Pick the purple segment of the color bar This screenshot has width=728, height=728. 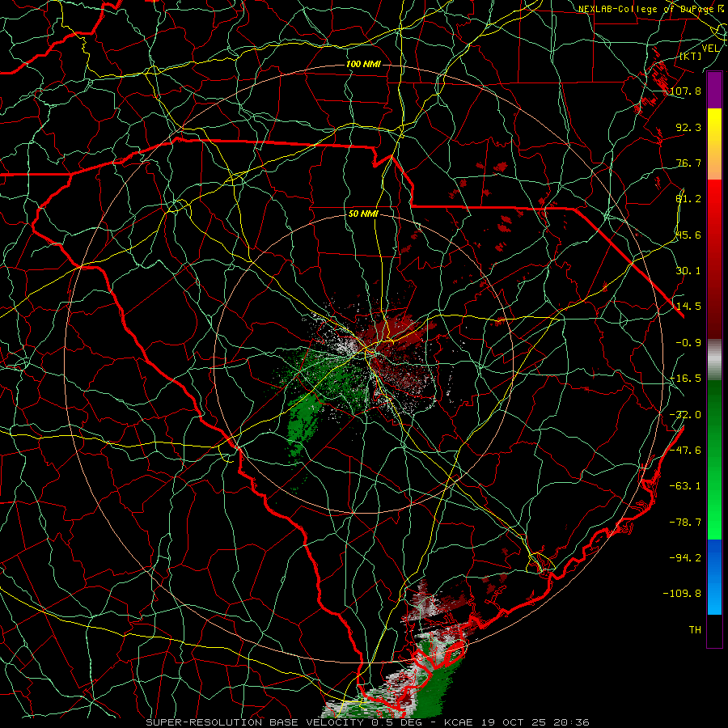tap(714, 90)
